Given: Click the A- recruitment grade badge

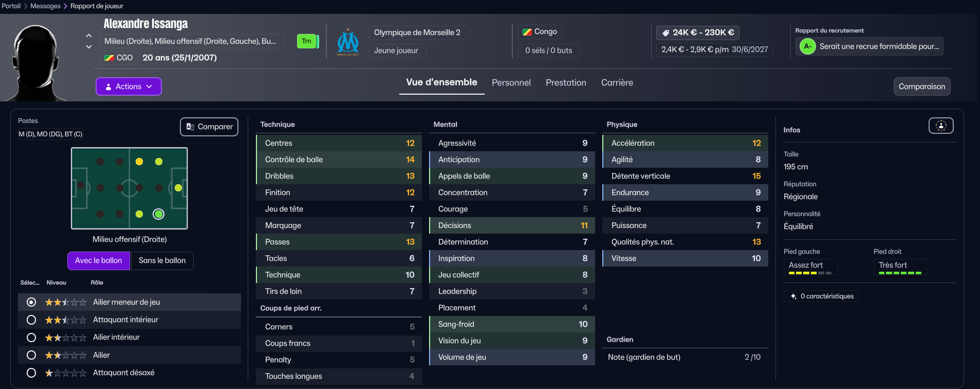Looking at the screenshot, I should click(x=807, y=47).
